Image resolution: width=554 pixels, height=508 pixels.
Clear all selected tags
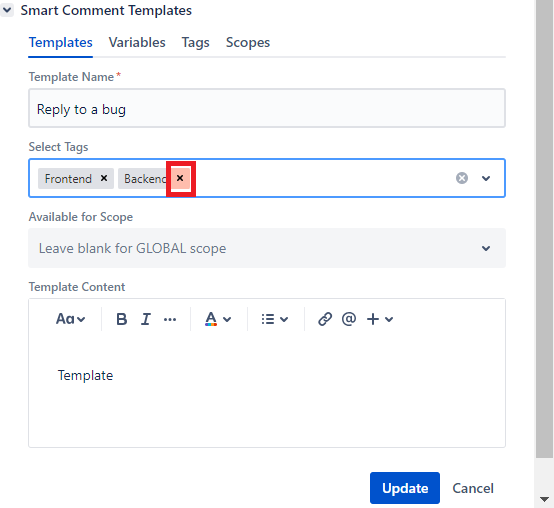[x=462, y=178]
